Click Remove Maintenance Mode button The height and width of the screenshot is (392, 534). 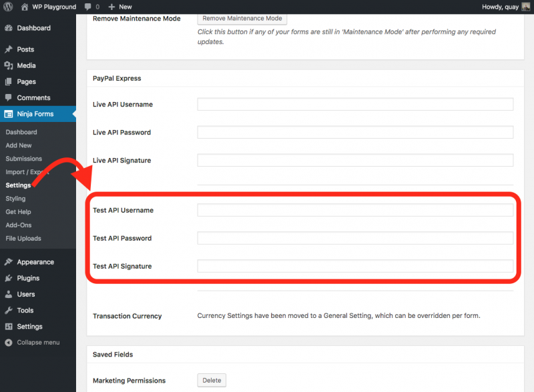coord(242,19)
